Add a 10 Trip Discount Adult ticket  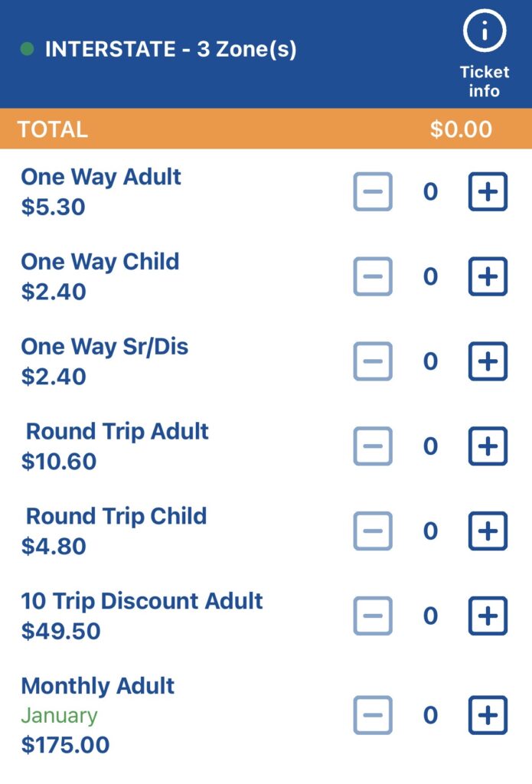[x=488, y=616]
